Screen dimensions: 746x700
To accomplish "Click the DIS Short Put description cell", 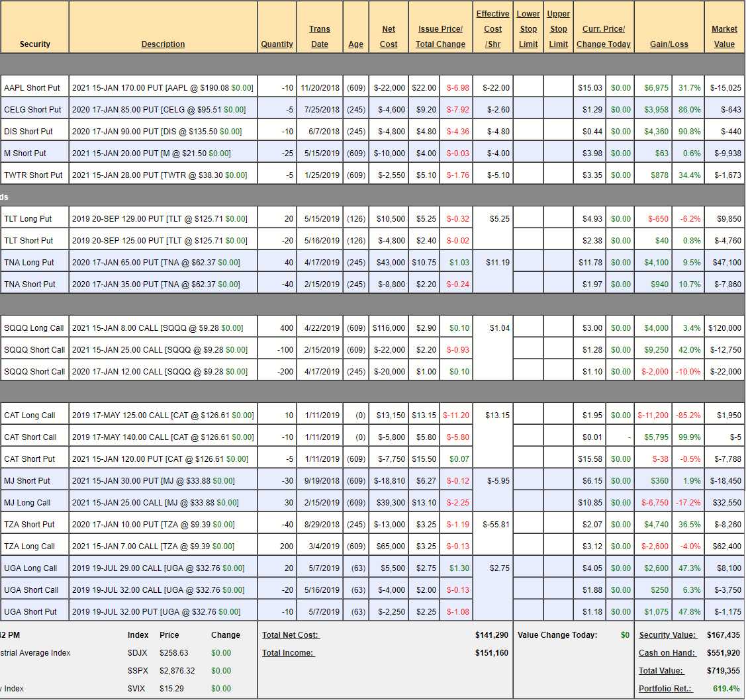I will tap(163, 132).
